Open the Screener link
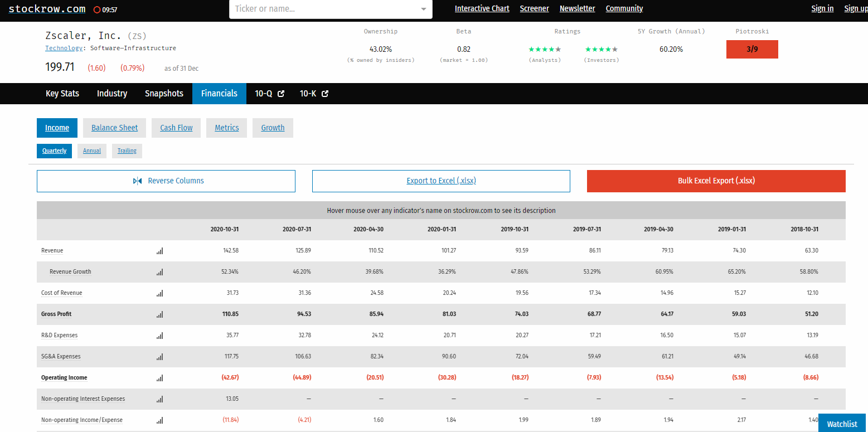 pos(534,8)
